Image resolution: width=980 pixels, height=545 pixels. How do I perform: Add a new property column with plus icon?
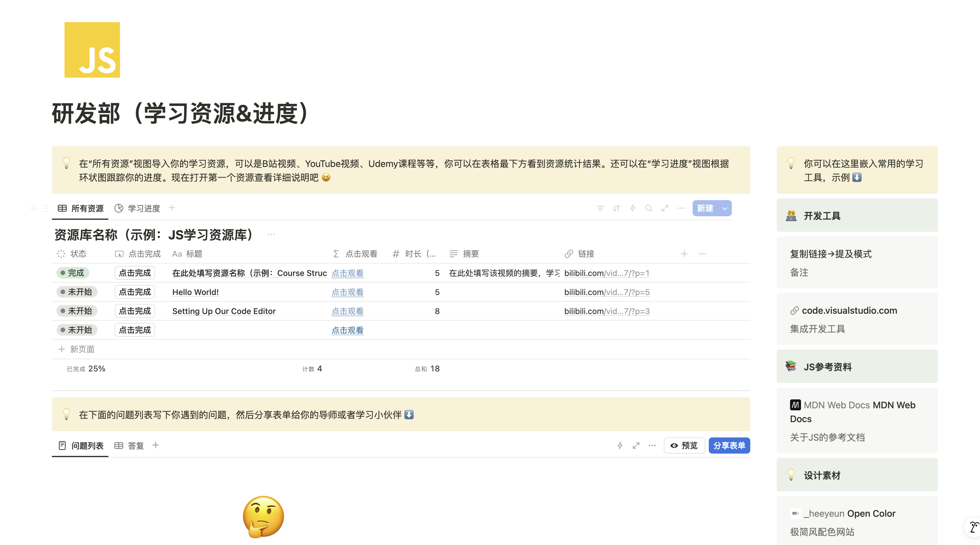click(x=684, y=254)
